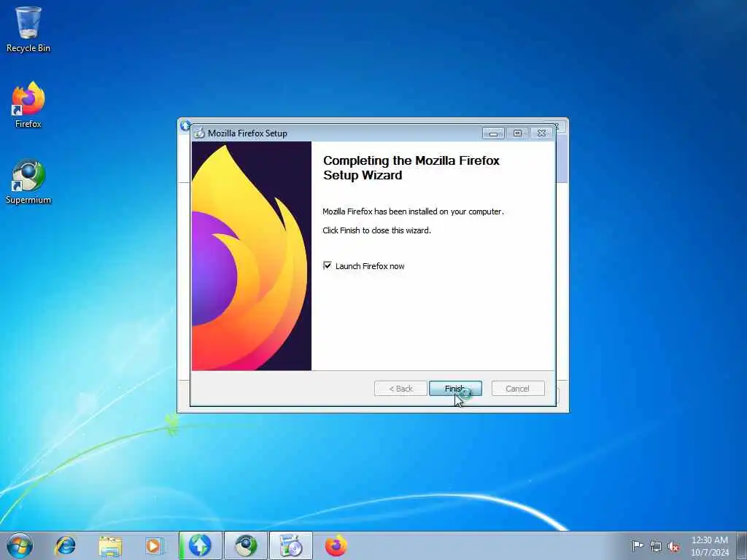Open Windows Explorer folder in taskbar
This screenshot has height=560, width=747.
pos(111,545)
